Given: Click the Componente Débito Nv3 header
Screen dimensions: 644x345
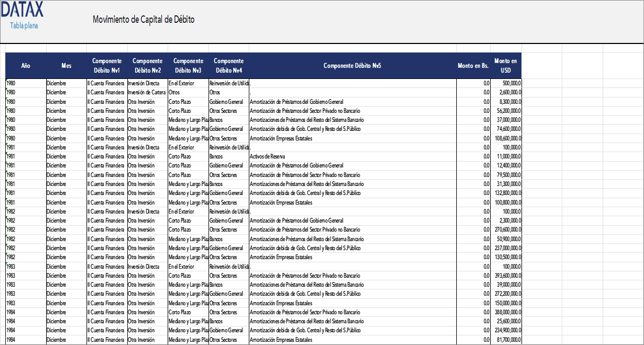Looking at the screenshot, I should click(x=188, y=66).
